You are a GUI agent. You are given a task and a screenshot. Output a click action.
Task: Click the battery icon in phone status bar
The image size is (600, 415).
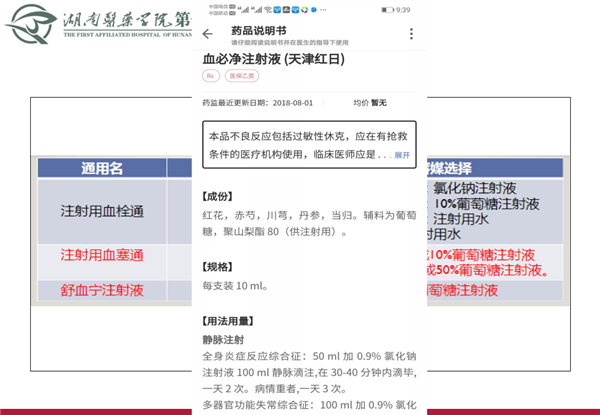coord(387,10)
